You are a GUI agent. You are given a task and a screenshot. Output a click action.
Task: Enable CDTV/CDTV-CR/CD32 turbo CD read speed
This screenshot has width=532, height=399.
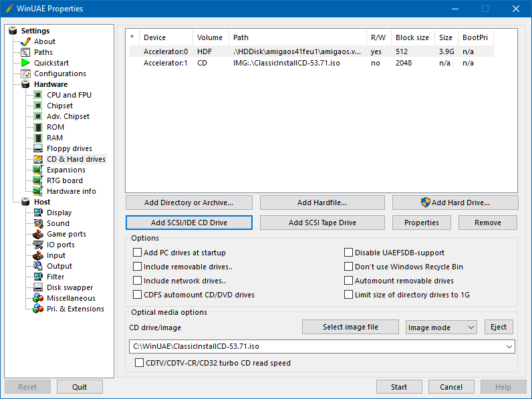click(x=140, y=363)
